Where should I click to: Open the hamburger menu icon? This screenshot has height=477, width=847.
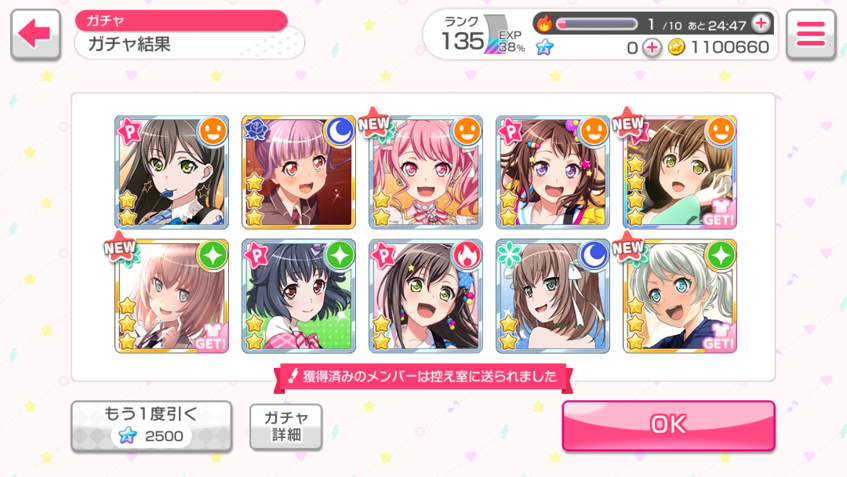(811, 34)
